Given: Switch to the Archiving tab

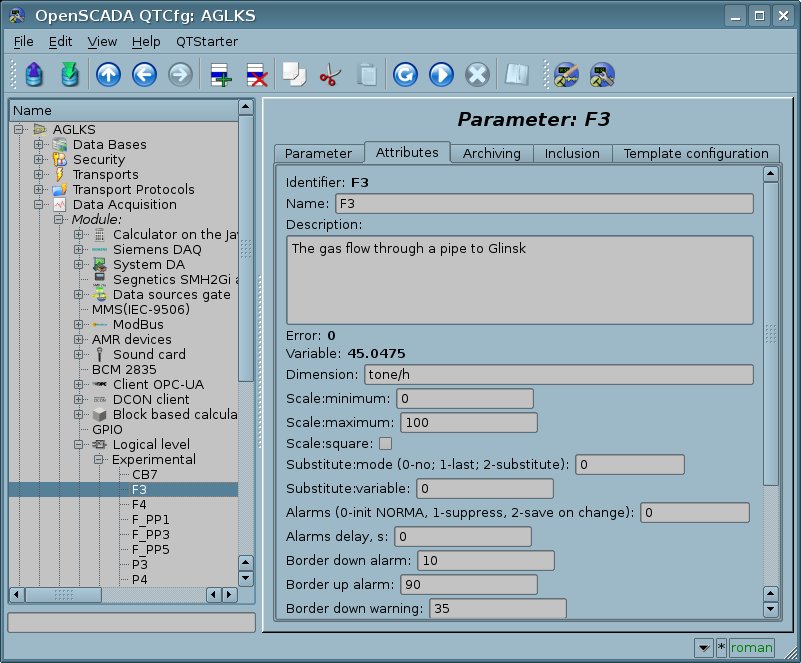Looking at the screenshot, I should click(491, 153).
